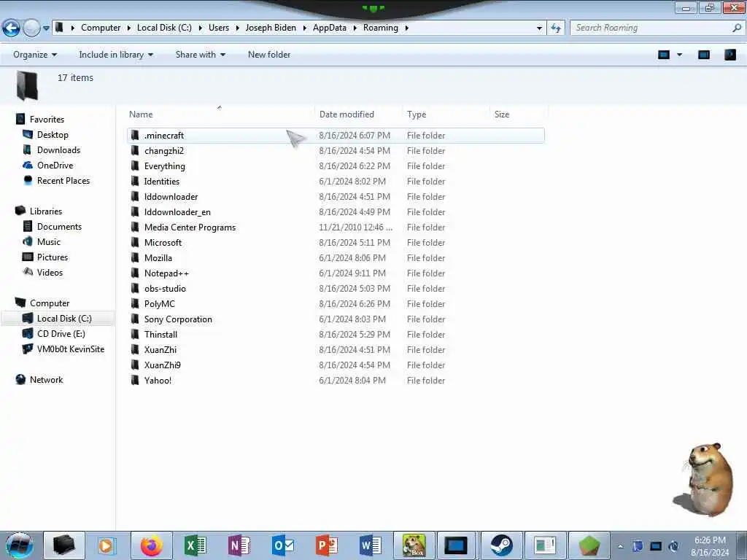747x560 pixels.
Task: Open the address bar history dropdown arrow
Action: [539, 28]
